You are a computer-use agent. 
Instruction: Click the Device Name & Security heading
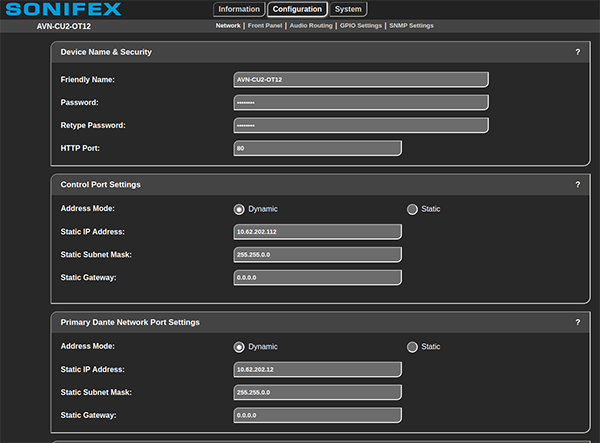coord(106,52)
